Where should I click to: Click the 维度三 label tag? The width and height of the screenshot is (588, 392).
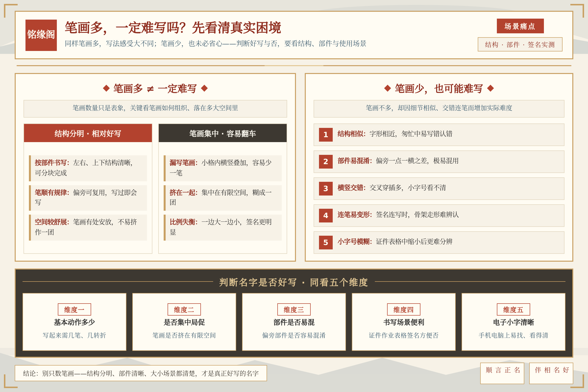click(294, 309)
